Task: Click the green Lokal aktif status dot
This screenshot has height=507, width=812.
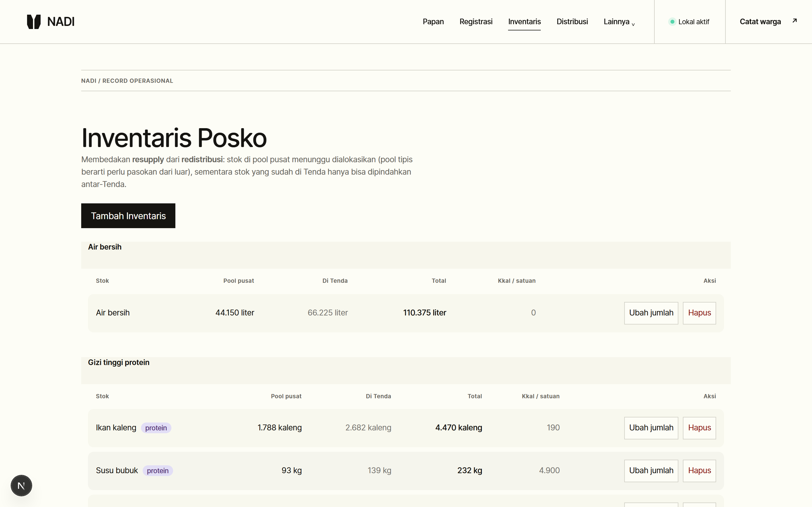Action: tap(672, 22)
